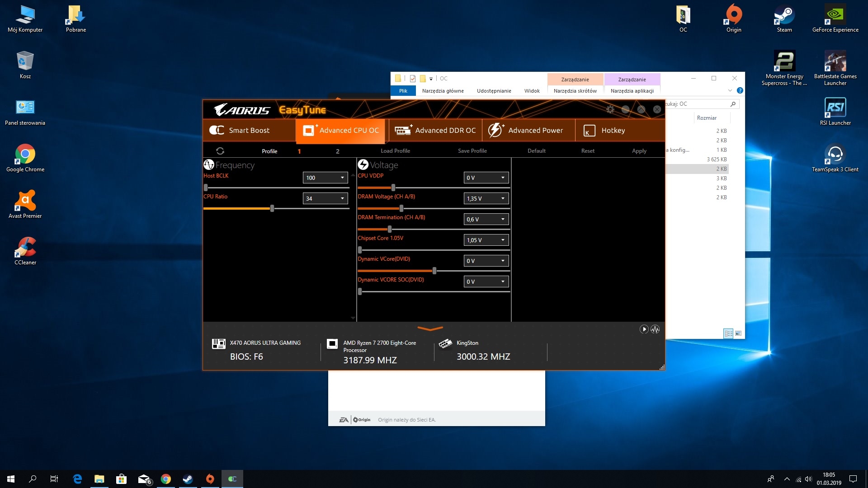The height and width of the screenshot is (488, 868).
Task: Open Task View on taskbar
Action: [x=54, y=479]
